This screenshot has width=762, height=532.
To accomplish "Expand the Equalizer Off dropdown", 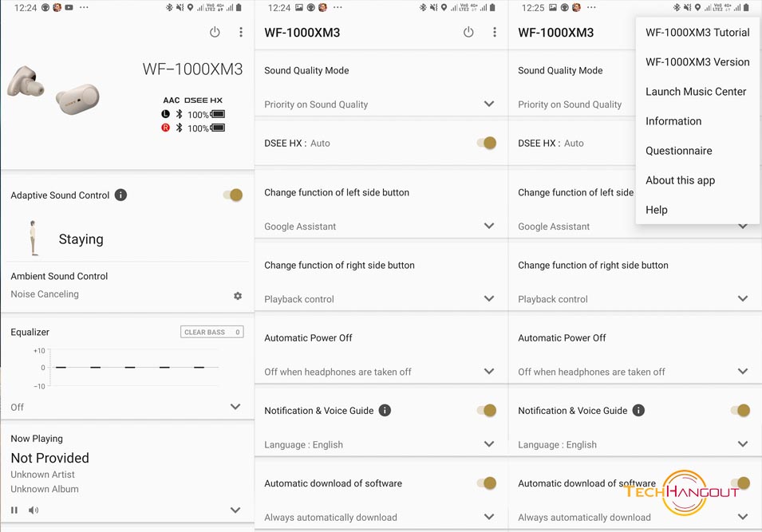I will 235,407.
